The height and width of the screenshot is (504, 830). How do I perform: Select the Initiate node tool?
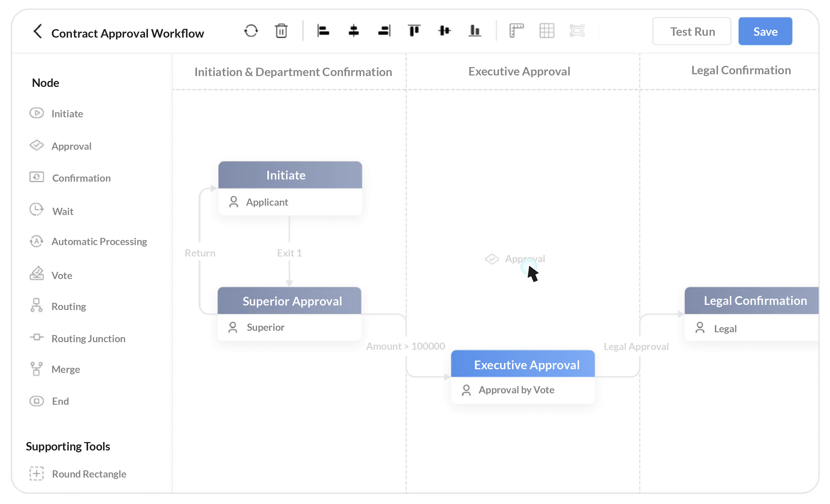[67, 113]
